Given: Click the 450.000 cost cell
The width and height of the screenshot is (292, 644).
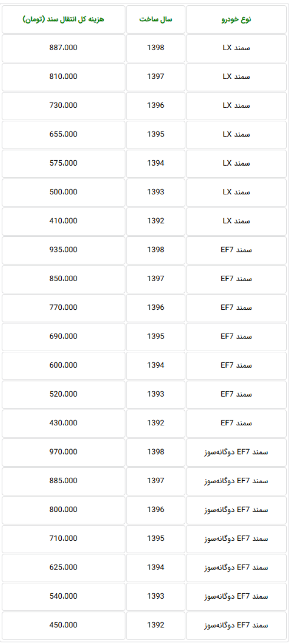Looking at the screenshot, I should point(63,625).
